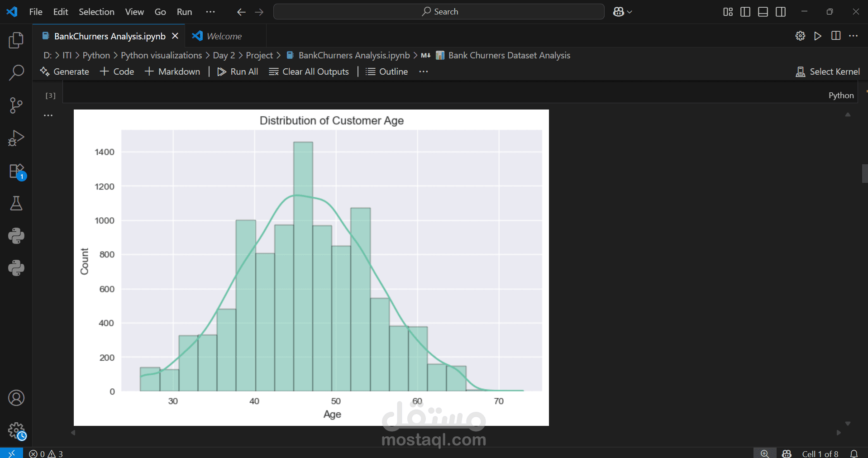Open the Run and Debug view
This screenshot has width=868, height=458.
click(16, 138)
